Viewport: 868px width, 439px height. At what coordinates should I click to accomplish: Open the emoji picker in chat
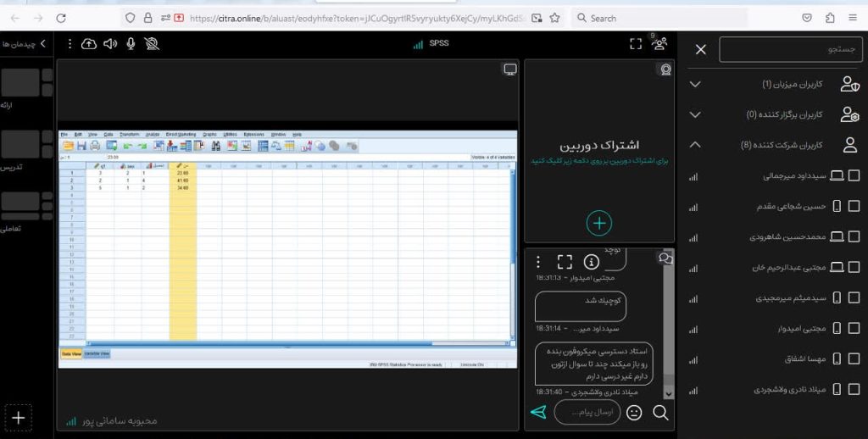point(634,413)
